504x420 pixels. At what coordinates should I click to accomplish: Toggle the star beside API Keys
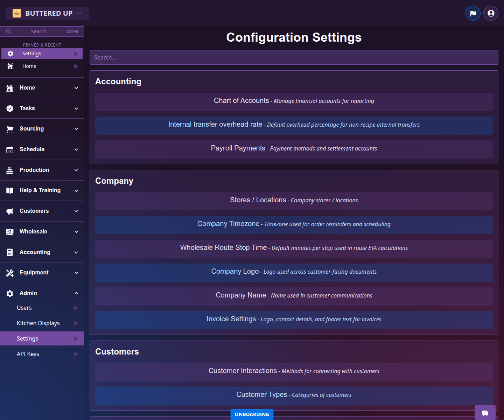[76, 354]
